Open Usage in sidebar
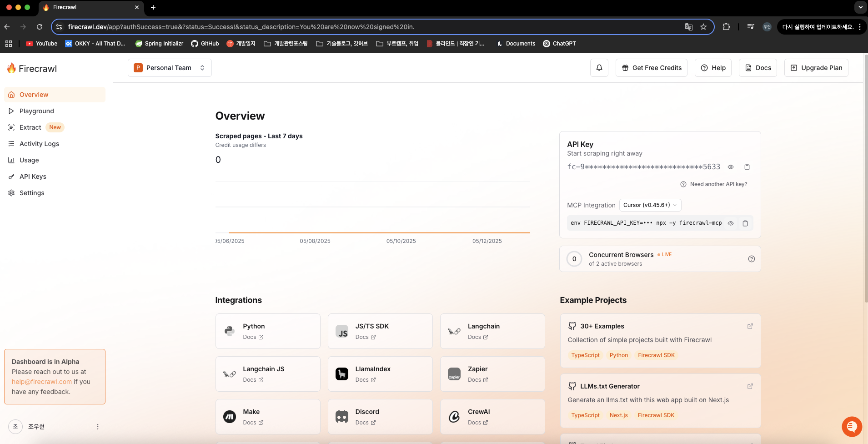This screenshot has height=444, width=868. 55,160
